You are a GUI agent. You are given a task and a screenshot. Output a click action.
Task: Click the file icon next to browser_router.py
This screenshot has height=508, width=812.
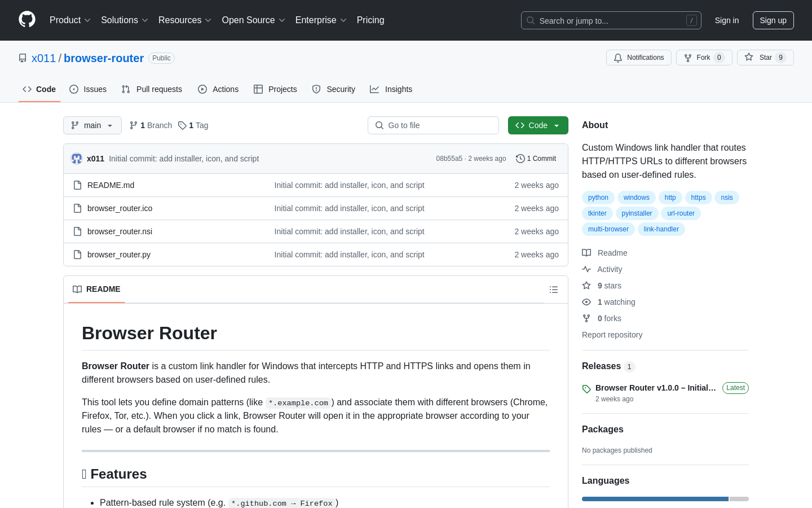click(x=78, y=255)
